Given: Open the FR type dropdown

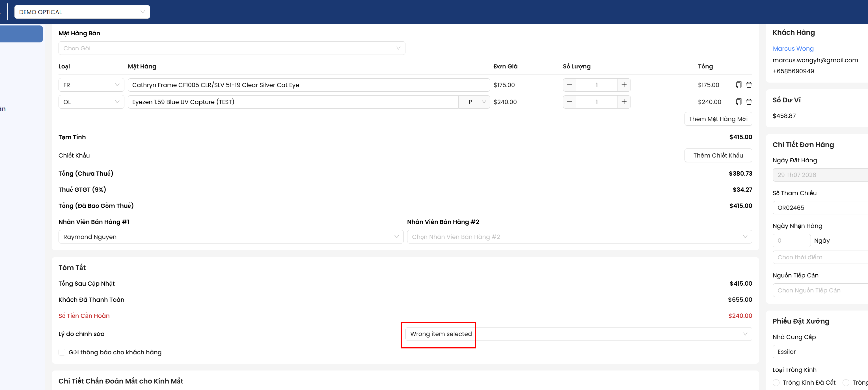Looking at the screenshot, I should pos(91,85).
